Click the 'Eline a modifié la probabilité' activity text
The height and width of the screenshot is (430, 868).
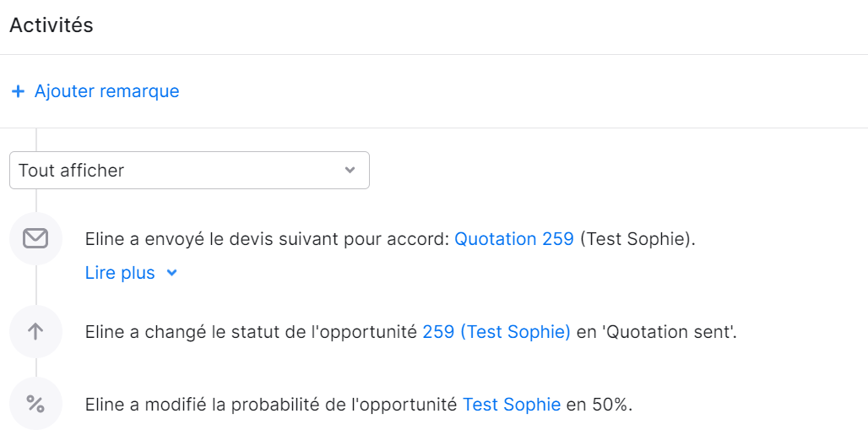click(x=271, y=405)
